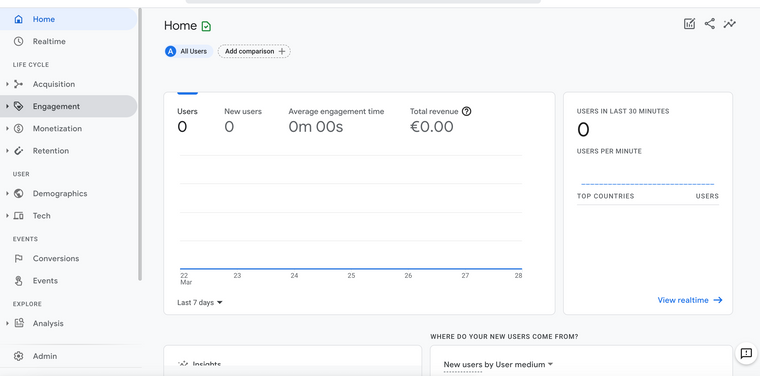Expand the Monetization section arrow
760x376 pixels.
pyautogui.click(x=7, y=129)
